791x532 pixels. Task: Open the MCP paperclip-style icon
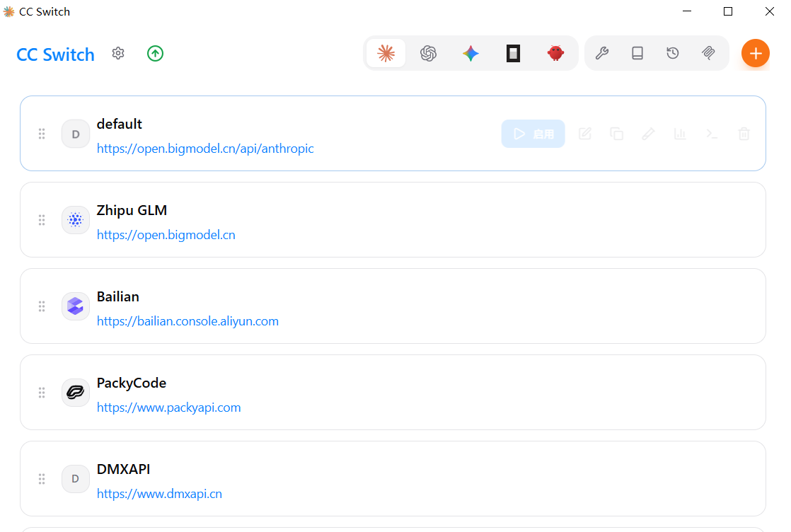pyautogui.click(x=708, y=53)
